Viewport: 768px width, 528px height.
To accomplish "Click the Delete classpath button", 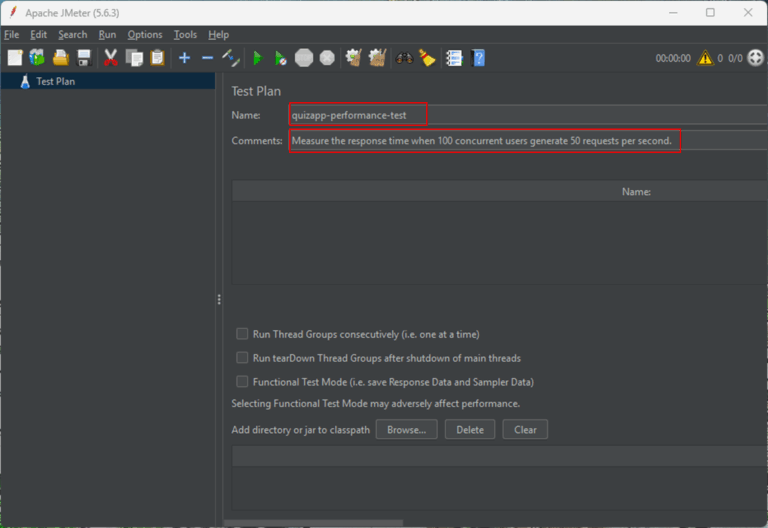I will point(470,430).
